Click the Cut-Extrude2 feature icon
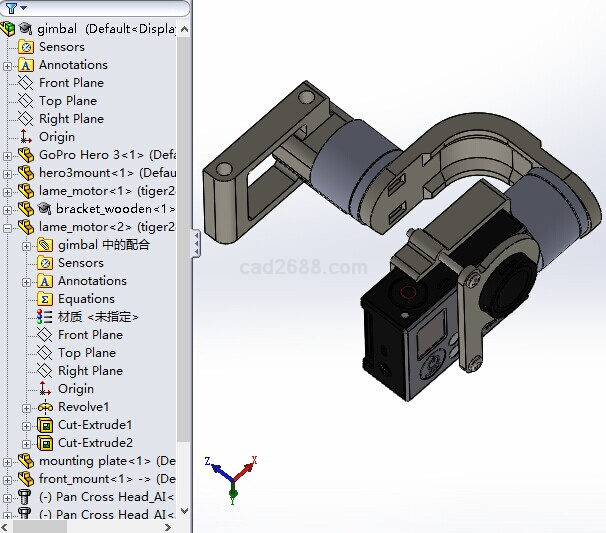Viewport: 606px width, 533px height. (45, 443)
